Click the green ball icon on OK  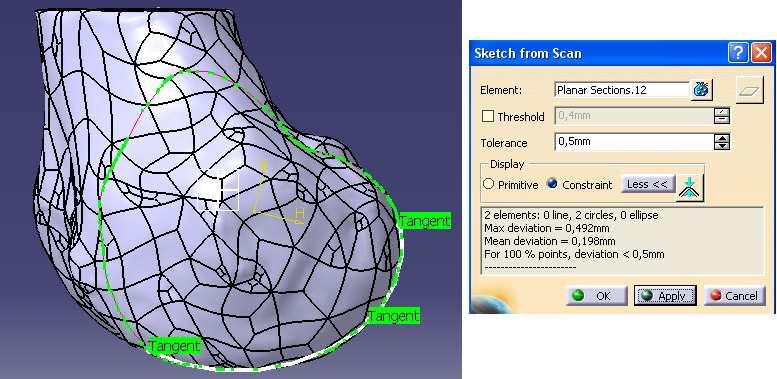click(577, 296)
